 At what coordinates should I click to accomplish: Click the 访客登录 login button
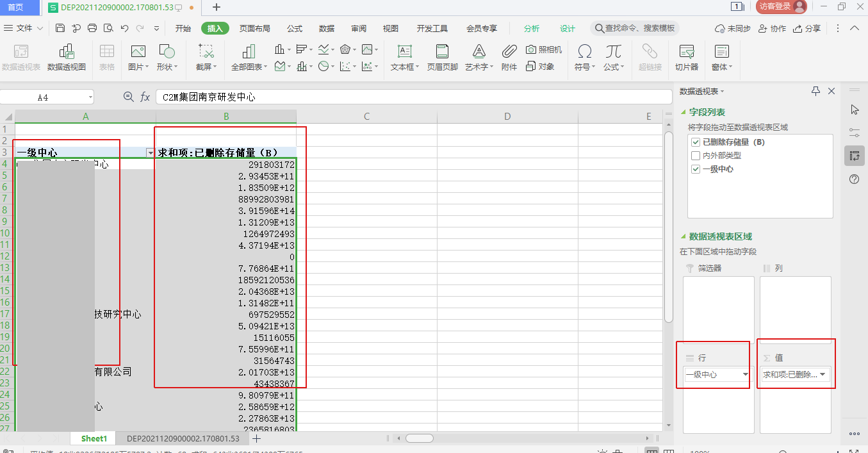781,7
